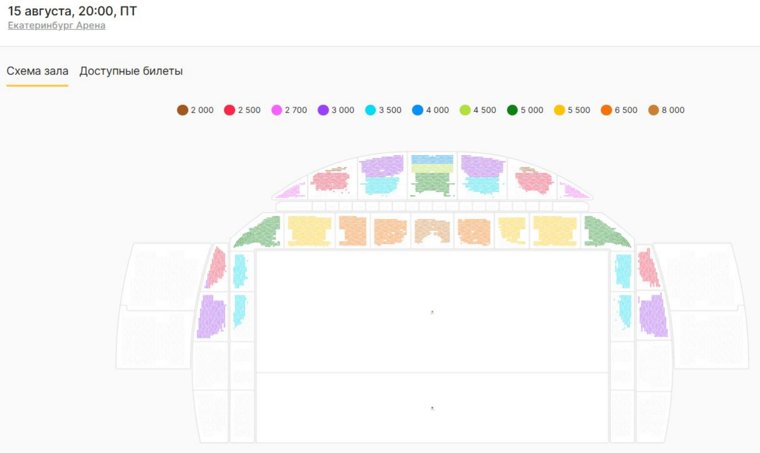Viewport: 760px width, 453px height.
Task: Select the tan center section of the lower row
Action: point(432,231)
